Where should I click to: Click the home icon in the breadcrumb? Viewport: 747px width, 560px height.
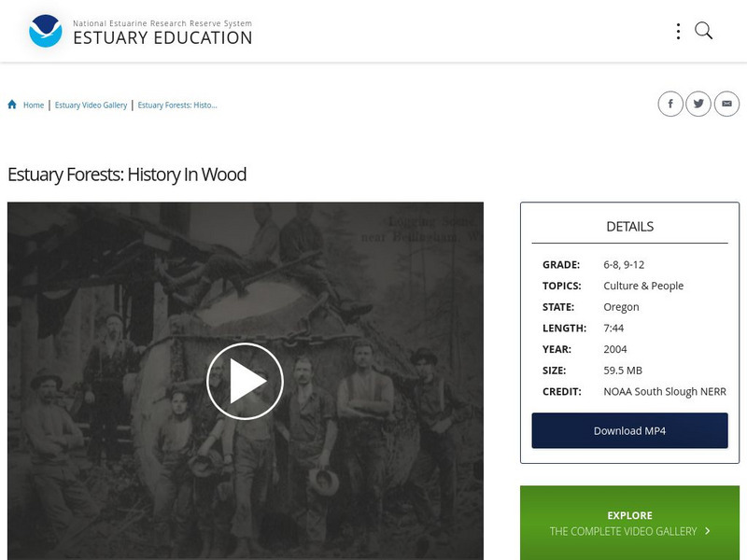11,105
